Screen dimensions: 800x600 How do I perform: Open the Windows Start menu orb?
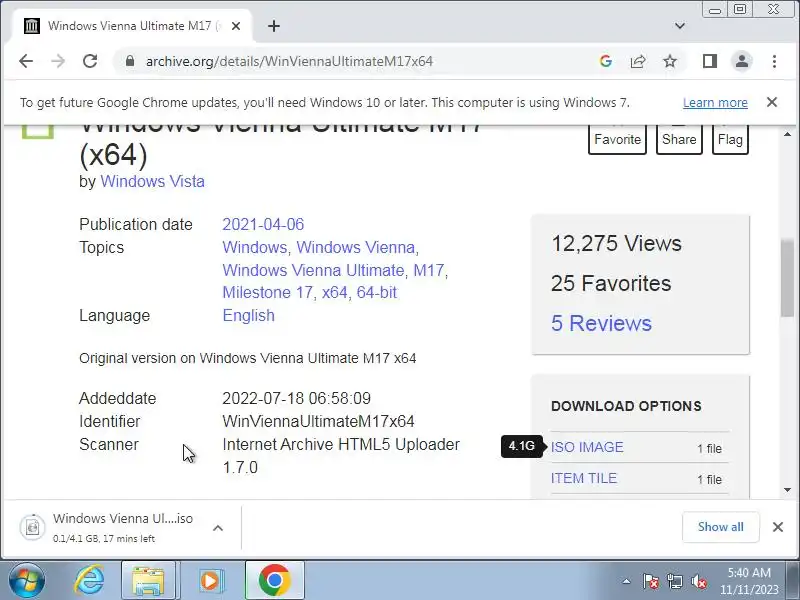tap(27, 581)
